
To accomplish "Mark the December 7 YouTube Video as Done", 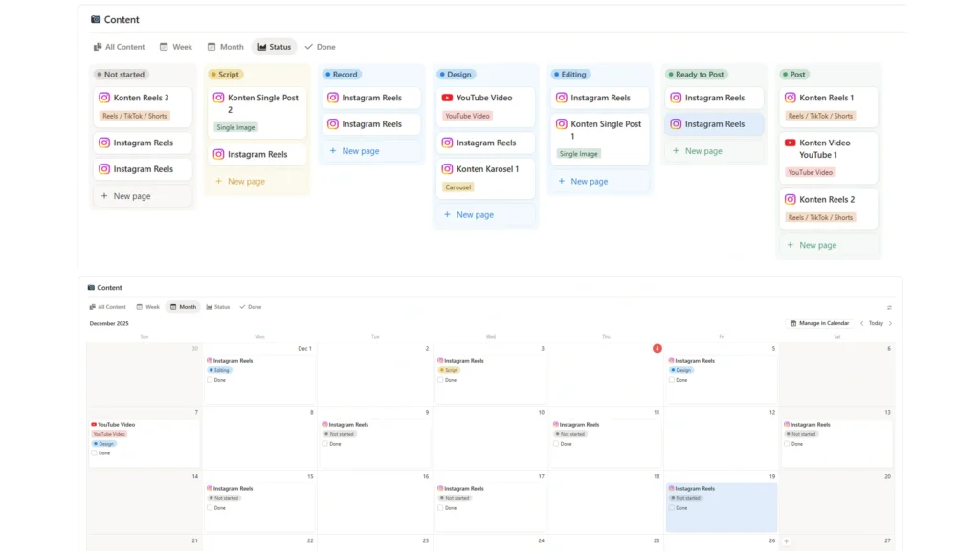I will click(x=94, y=452).
